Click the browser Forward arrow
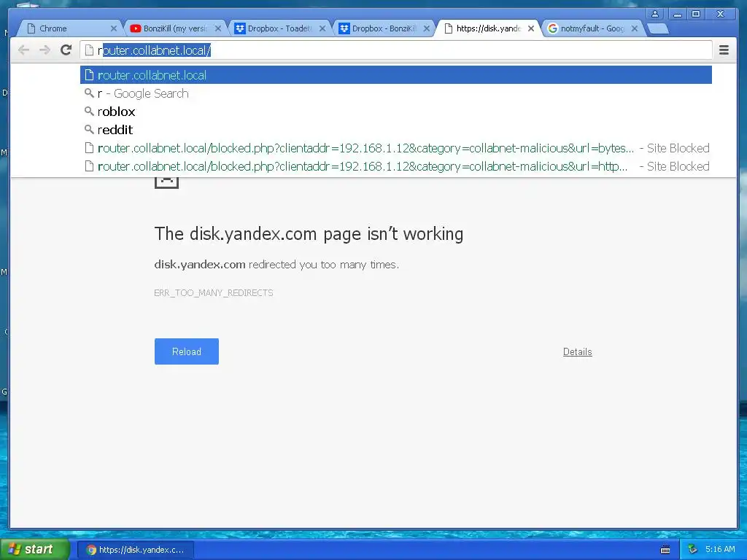 point(44,50)
